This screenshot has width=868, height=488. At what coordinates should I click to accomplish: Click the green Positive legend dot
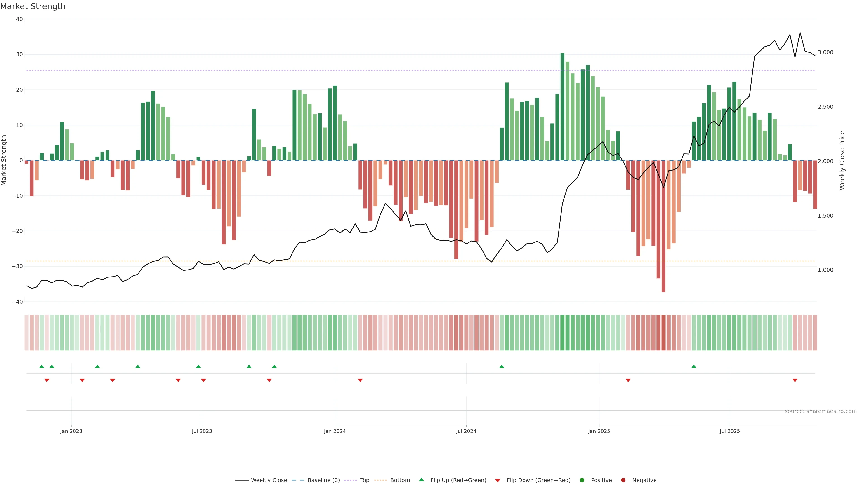pyautogui.click(x=582, y=480)
